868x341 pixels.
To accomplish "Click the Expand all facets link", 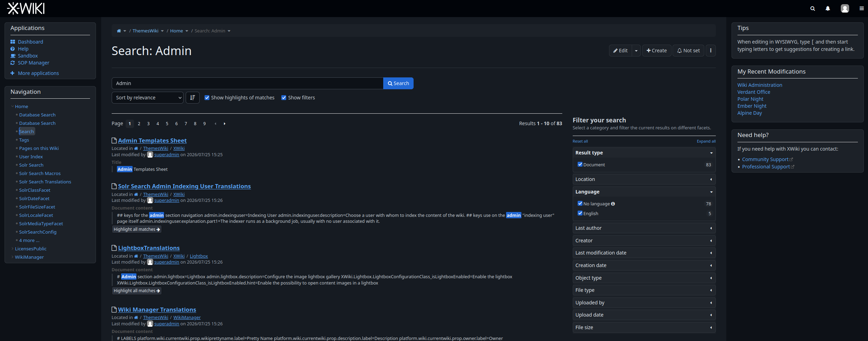I will coord(706,141).
